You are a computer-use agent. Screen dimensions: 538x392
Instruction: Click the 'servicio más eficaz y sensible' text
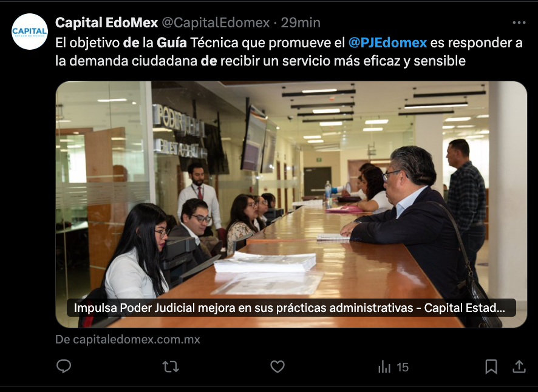click(x=381, y=61)
